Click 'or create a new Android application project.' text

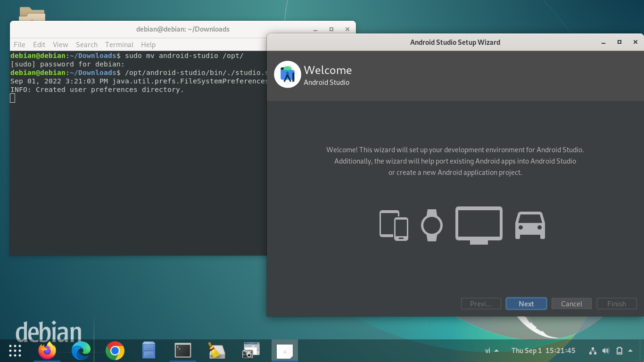[455, 173]
